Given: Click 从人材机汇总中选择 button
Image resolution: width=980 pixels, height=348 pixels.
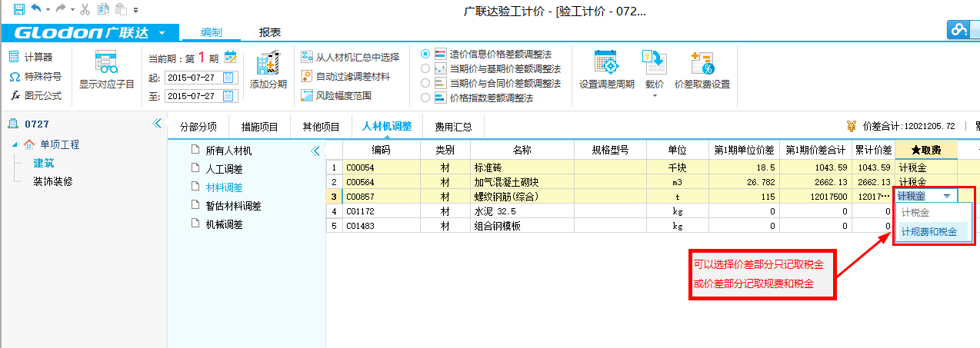Looking at the screenshot, I should 350,57.
